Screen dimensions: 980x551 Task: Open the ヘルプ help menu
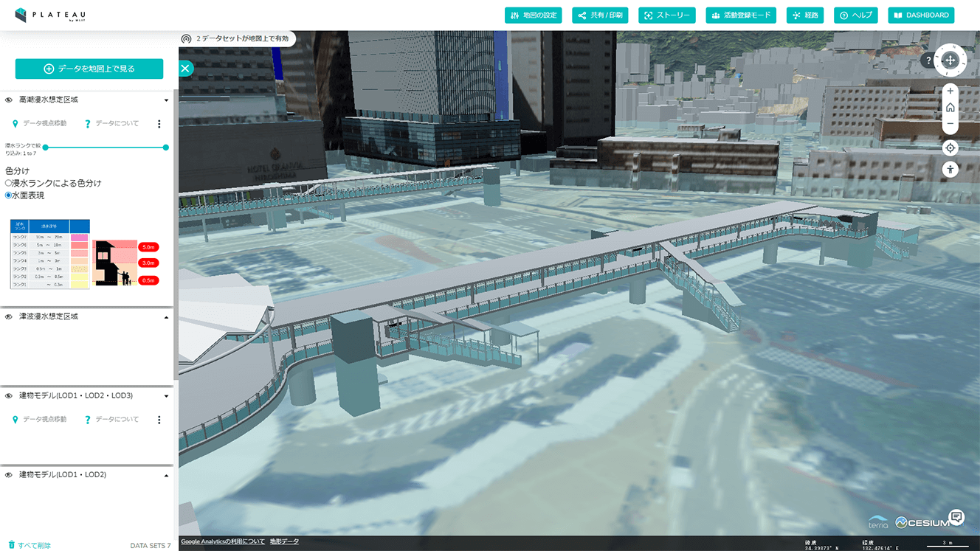coord(855,15)
